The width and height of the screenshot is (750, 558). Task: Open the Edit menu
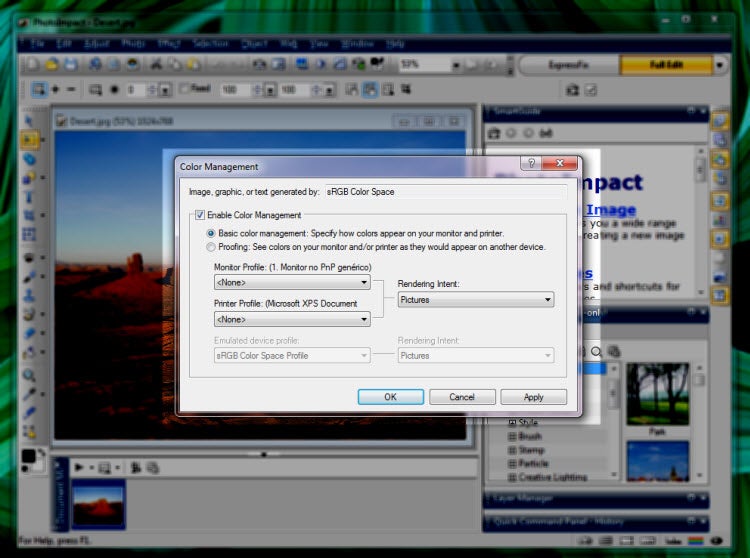pyautogui.click(x=64, y=44)
